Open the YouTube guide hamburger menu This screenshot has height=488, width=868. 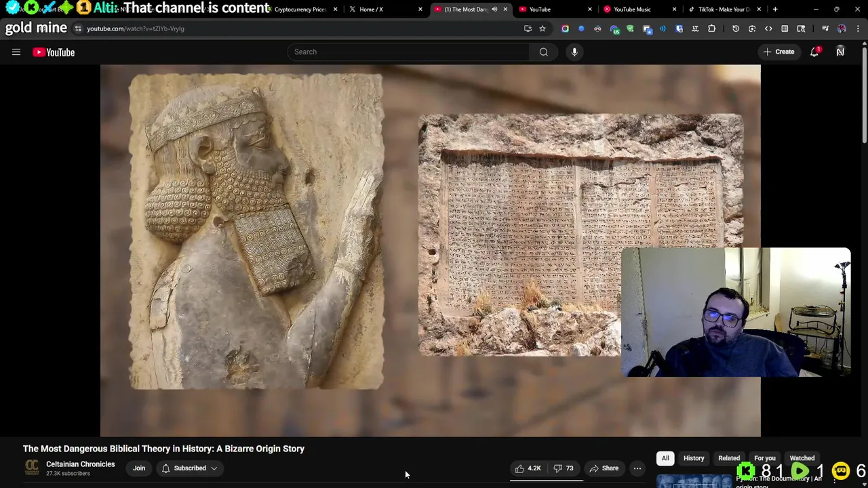coord(16,52)
